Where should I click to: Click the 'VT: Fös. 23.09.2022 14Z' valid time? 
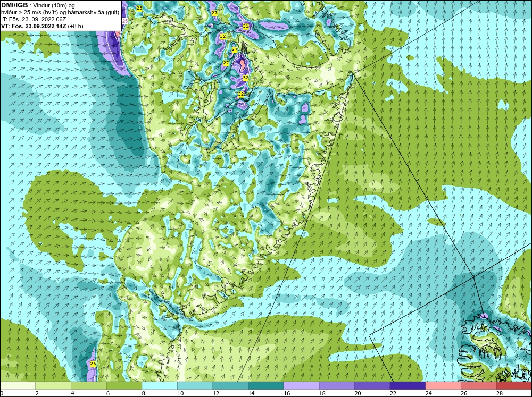(34, 26)
